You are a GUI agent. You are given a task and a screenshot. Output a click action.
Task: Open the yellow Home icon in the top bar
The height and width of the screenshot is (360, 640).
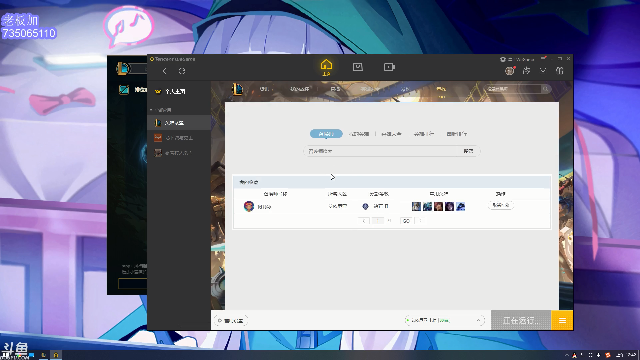326,67
